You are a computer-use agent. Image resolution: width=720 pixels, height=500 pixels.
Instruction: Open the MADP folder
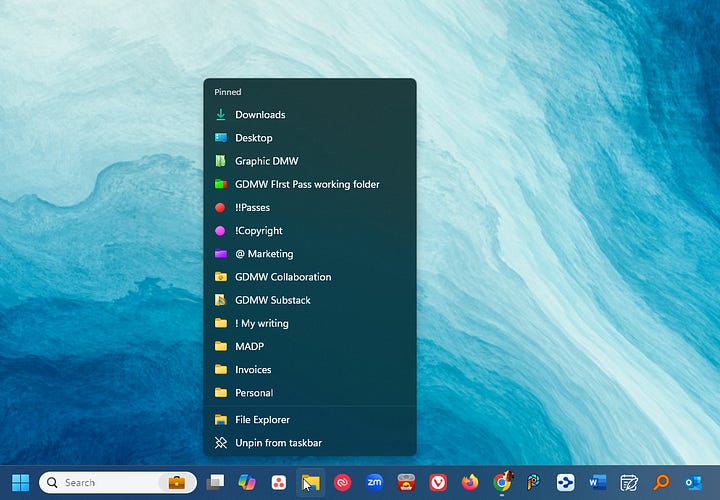coord(310,347)
